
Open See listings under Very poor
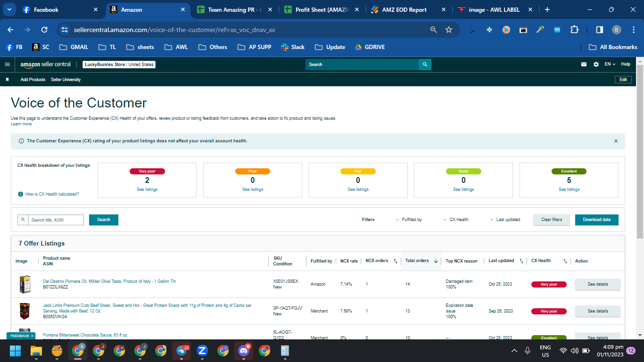[147, 189]
